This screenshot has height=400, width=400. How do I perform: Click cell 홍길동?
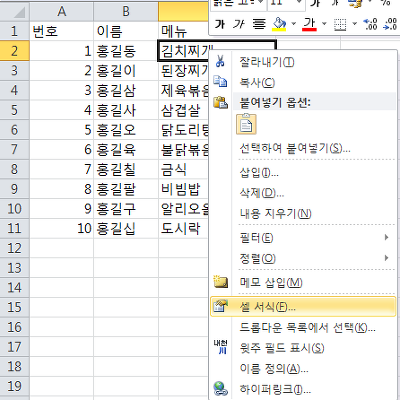(126, 51)
